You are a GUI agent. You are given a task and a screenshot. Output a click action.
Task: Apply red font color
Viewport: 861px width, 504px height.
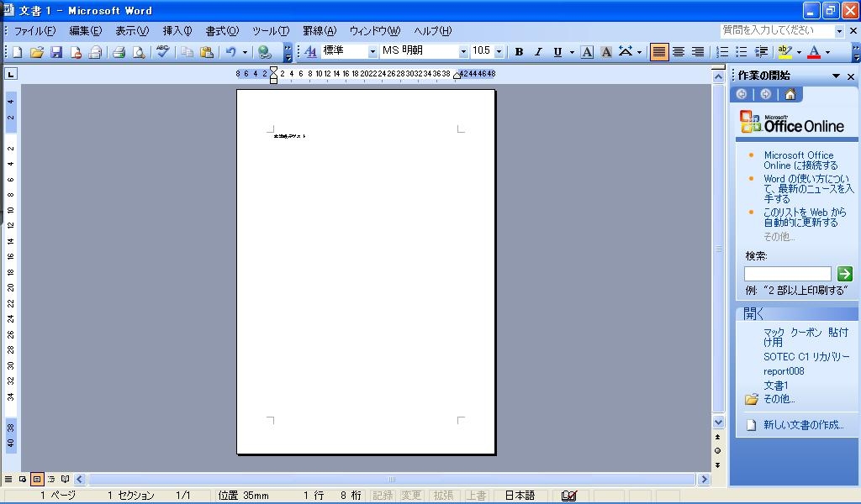pos(814,52)
